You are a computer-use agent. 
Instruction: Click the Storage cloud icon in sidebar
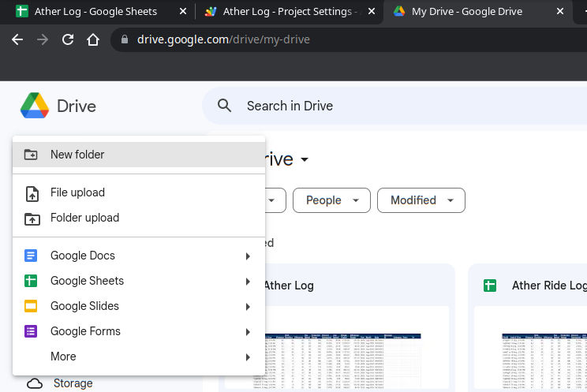[35, 384]
